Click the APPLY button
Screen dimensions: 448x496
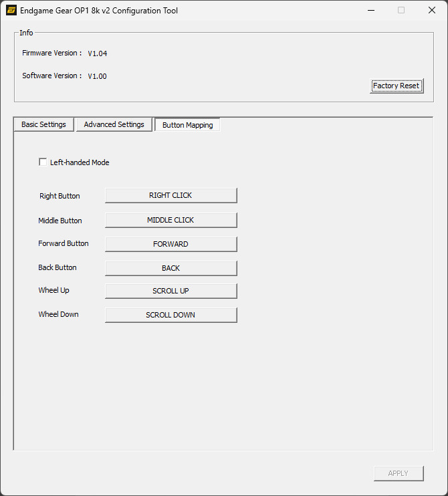click(x=398, y=473)
